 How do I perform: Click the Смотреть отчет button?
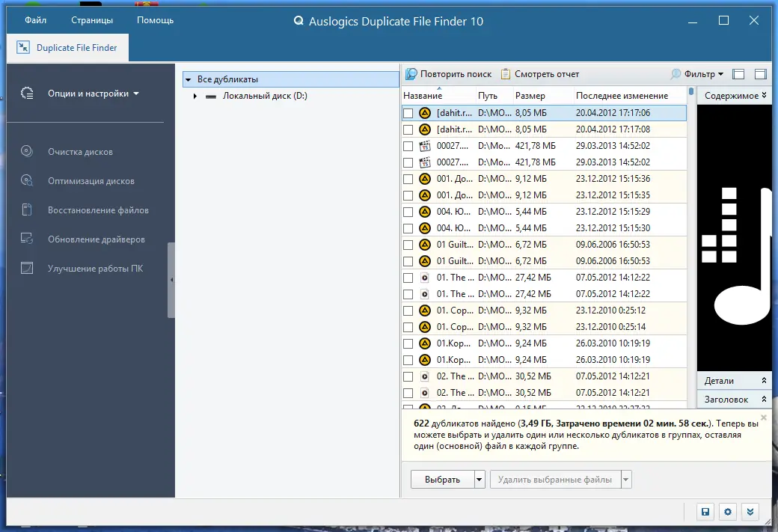tap(540, 74)
